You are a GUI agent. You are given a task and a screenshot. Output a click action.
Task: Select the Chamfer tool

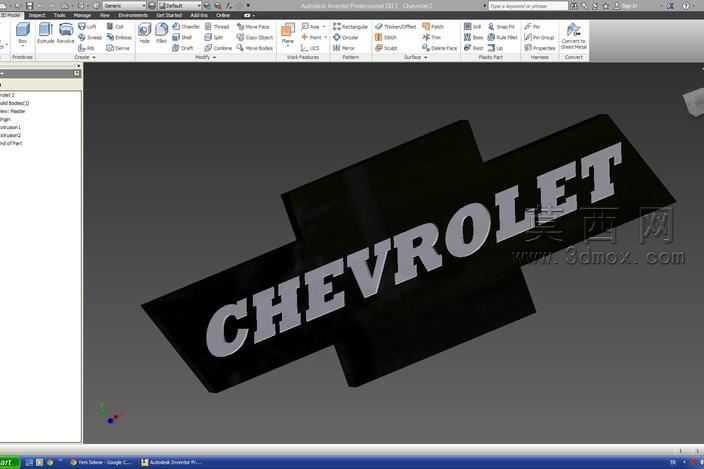pos(186,26)
